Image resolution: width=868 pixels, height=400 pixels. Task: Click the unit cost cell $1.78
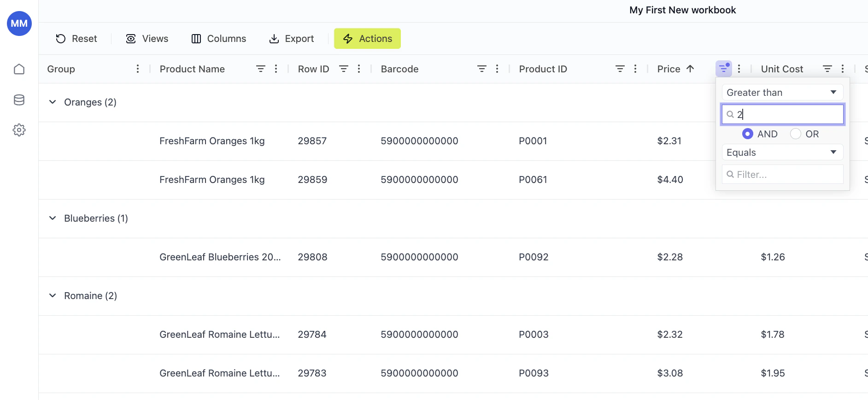[x=773, y=335]
